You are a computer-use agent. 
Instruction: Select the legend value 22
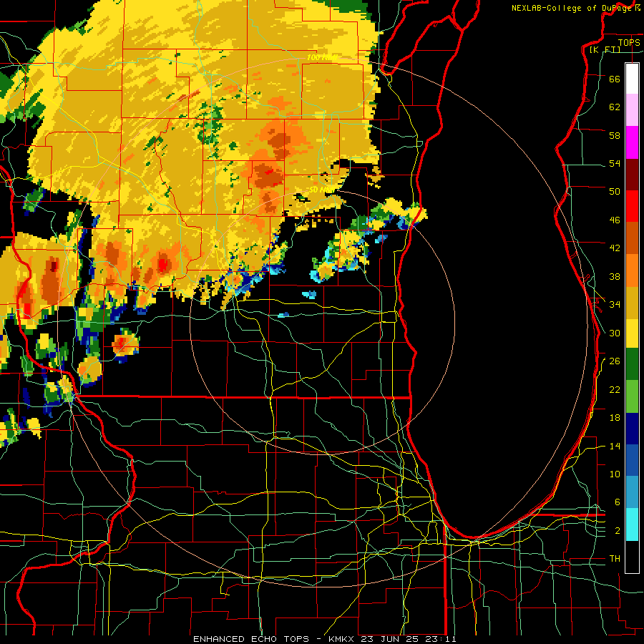pos(615,389)
